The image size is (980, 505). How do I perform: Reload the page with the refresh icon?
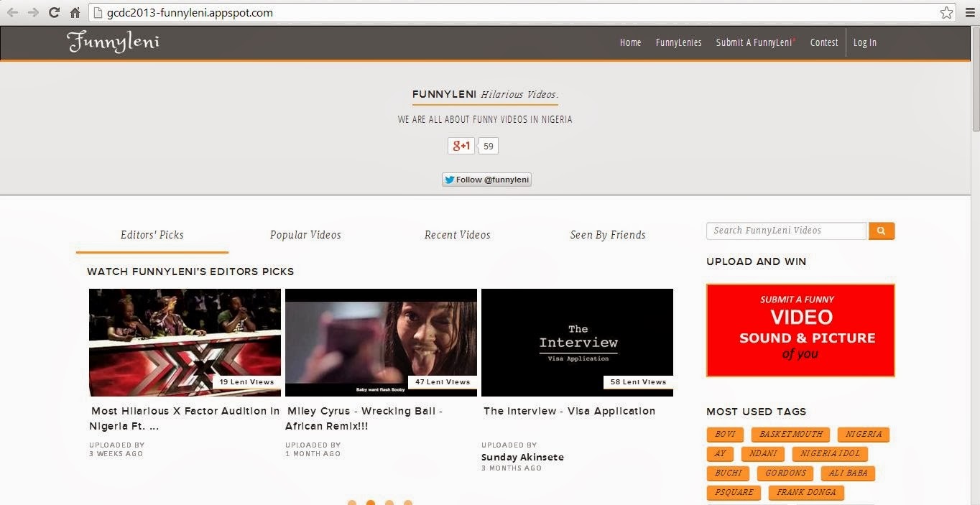[x=54, y=12]
